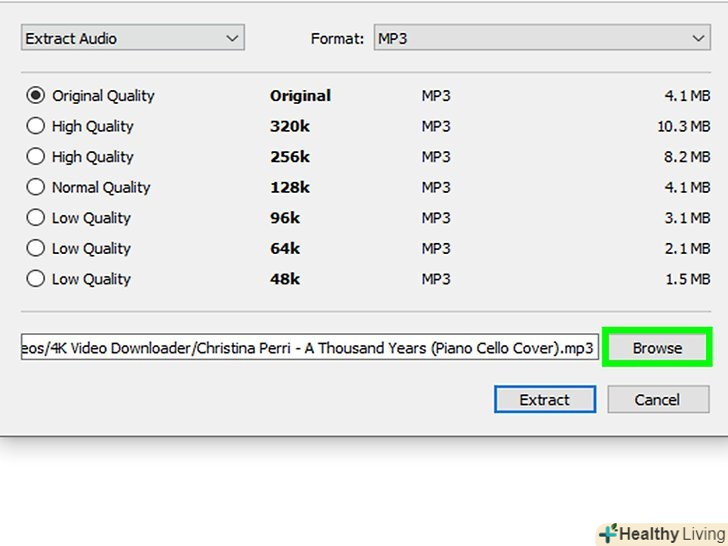Cancel the extraction dialog
The image size is (728, 546).
pos(658,399)
